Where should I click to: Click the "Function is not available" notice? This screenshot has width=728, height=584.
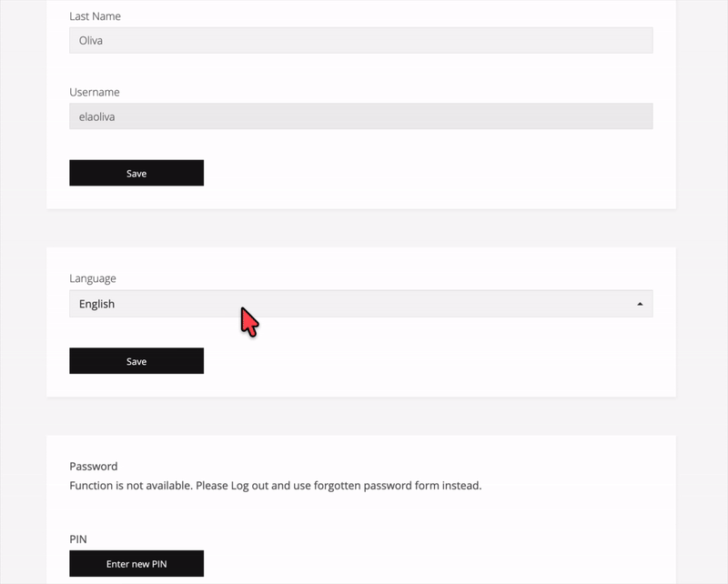(x=275, y=486)
